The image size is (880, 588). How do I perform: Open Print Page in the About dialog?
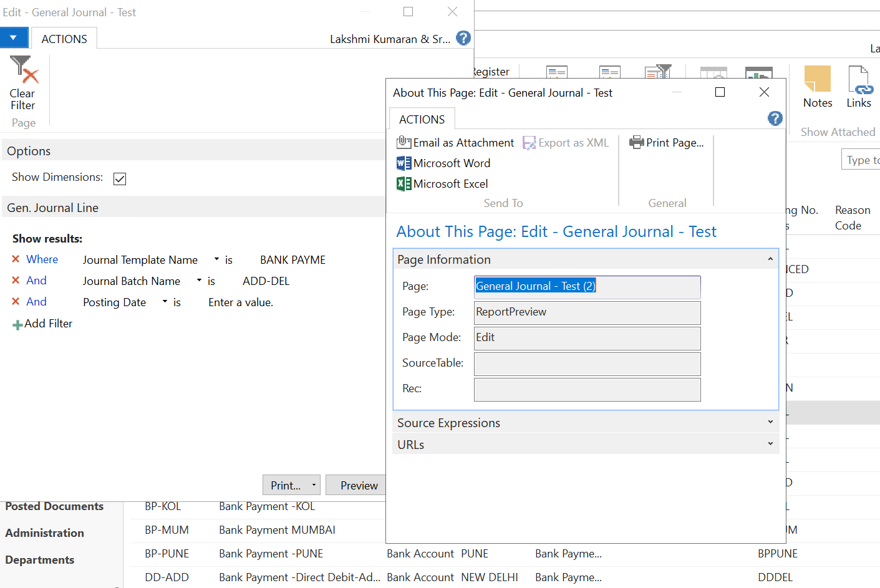coord(667,142)
